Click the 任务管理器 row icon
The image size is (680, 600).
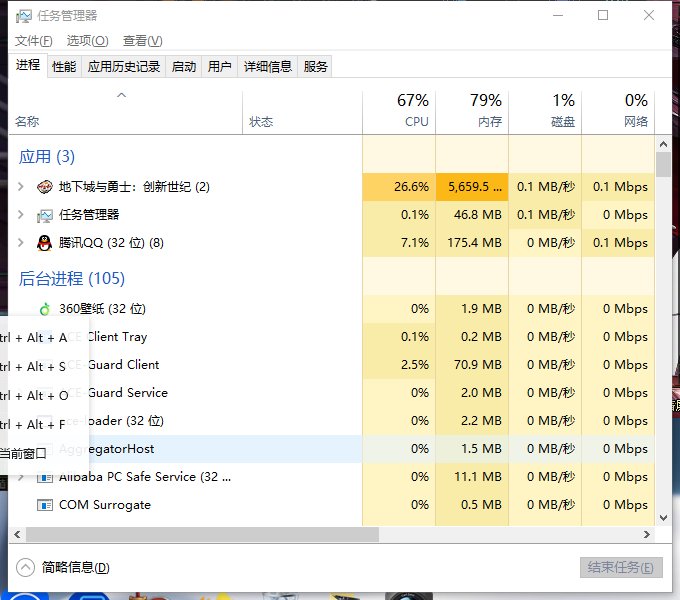45,215
